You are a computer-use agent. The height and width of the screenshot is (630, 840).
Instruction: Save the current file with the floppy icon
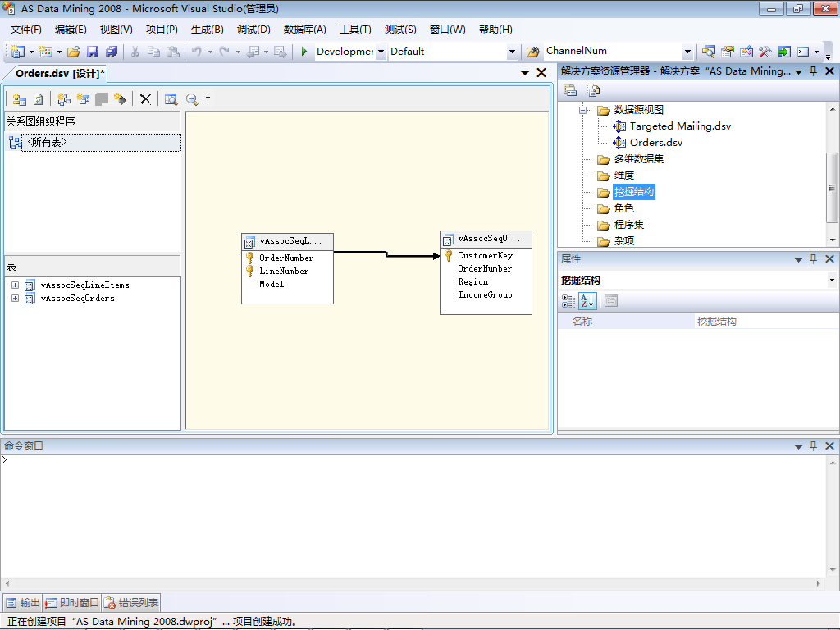(x=93, y=52)
